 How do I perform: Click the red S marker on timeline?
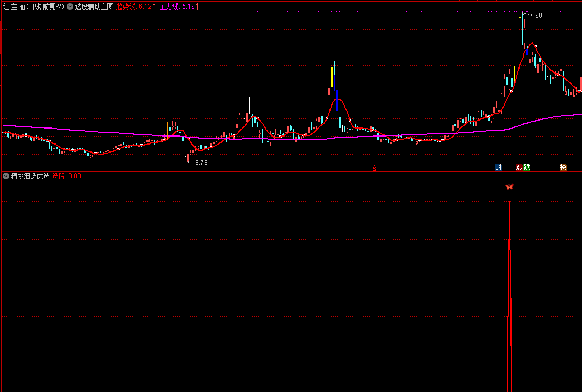(375, 168)
